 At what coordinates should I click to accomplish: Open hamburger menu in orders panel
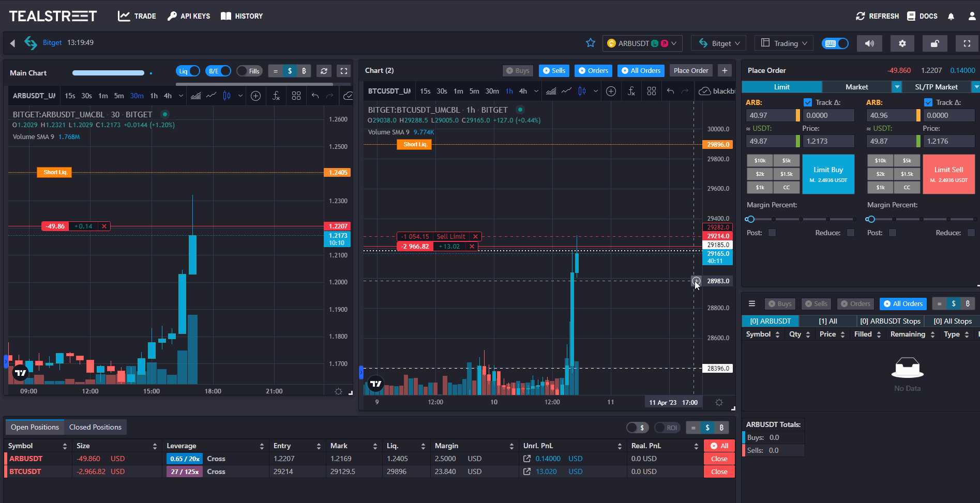point(752,303)
